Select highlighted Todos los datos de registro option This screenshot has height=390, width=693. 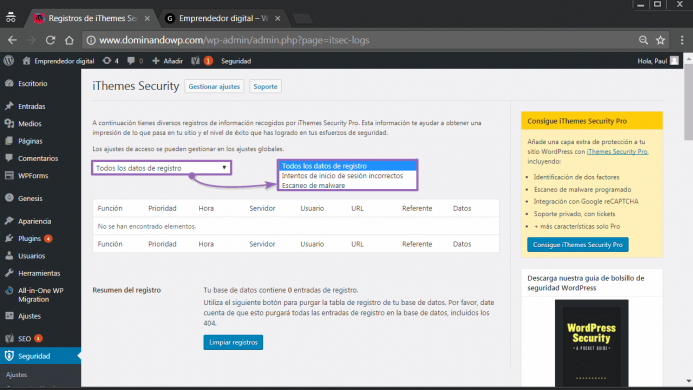347,166
